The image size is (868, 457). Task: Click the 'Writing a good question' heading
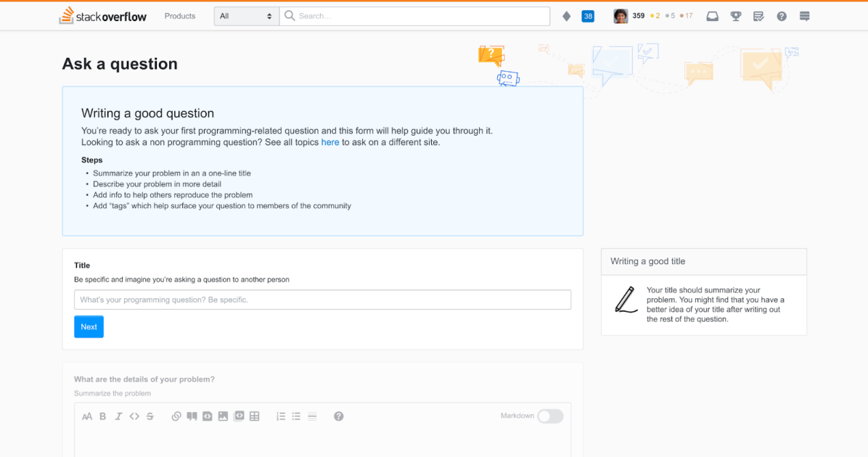pos(148,113)
